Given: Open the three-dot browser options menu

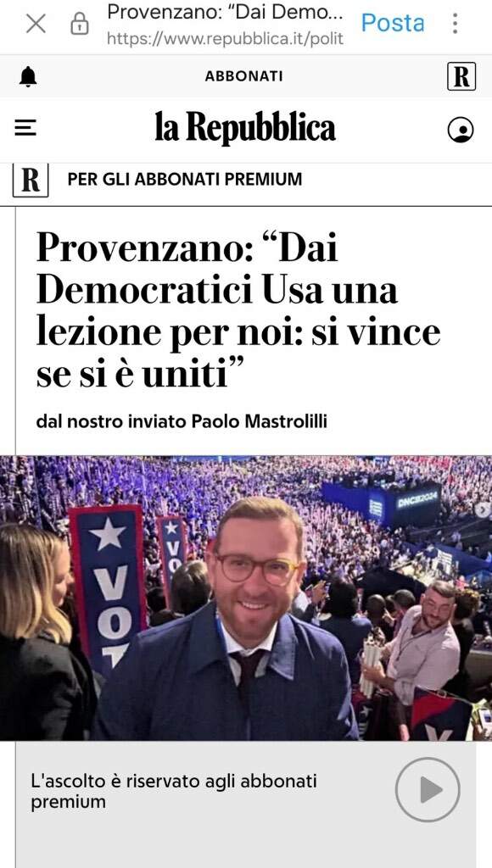Looking at the screenshot, I should pos(455,23).
